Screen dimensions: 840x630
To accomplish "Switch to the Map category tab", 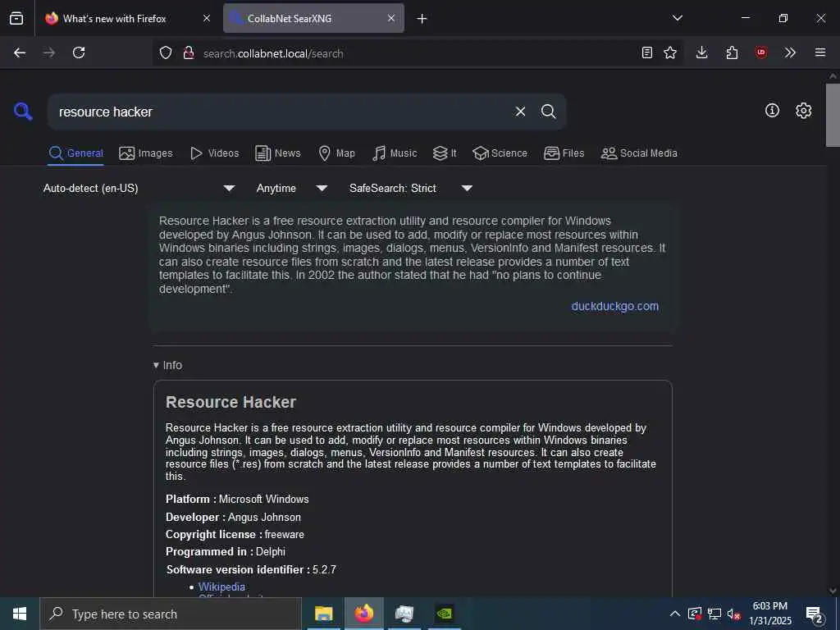I will pyautogui.click(x=336, y=153).
